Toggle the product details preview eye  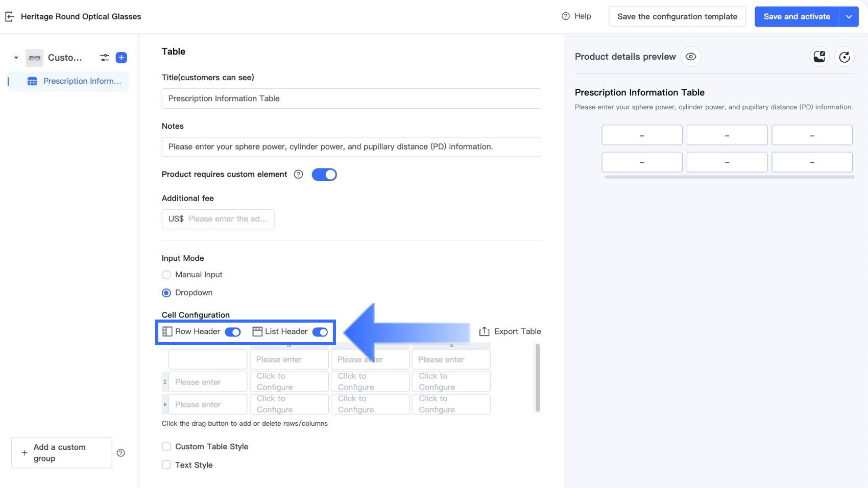tap(691, 57)
